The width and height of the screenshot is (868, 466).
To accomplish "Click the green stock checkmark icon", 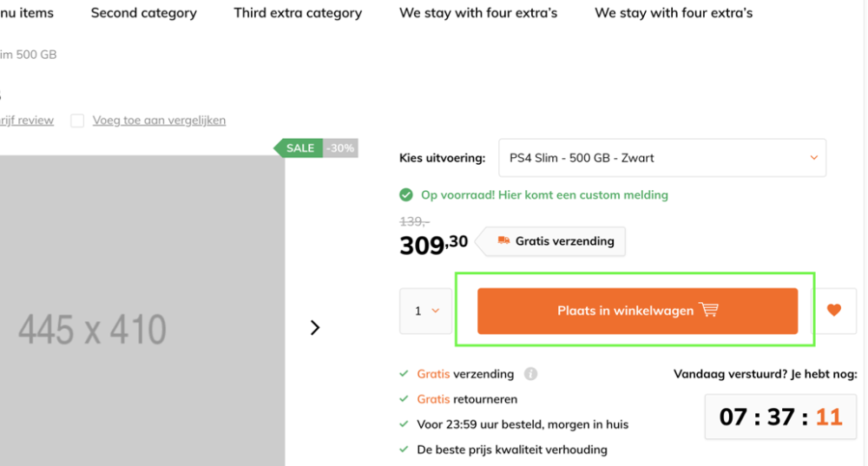I will click(x=405, y=194).
